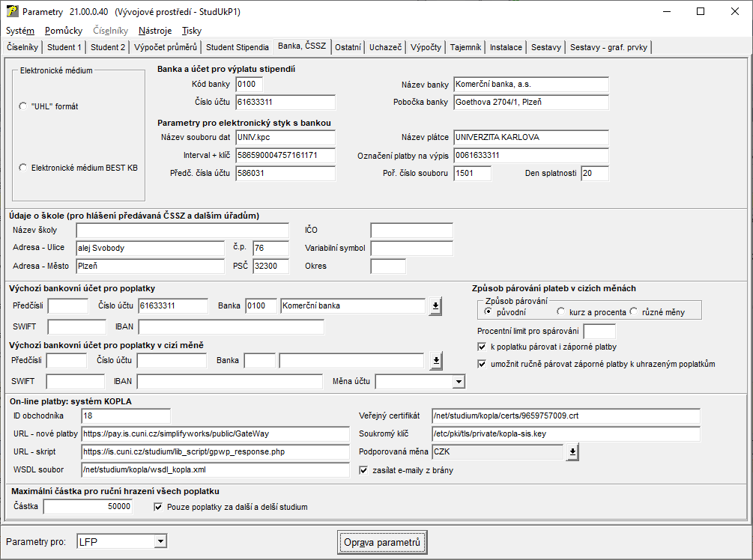
Task: Switch to the Student Stipendia tab
Action: point(237,47)
